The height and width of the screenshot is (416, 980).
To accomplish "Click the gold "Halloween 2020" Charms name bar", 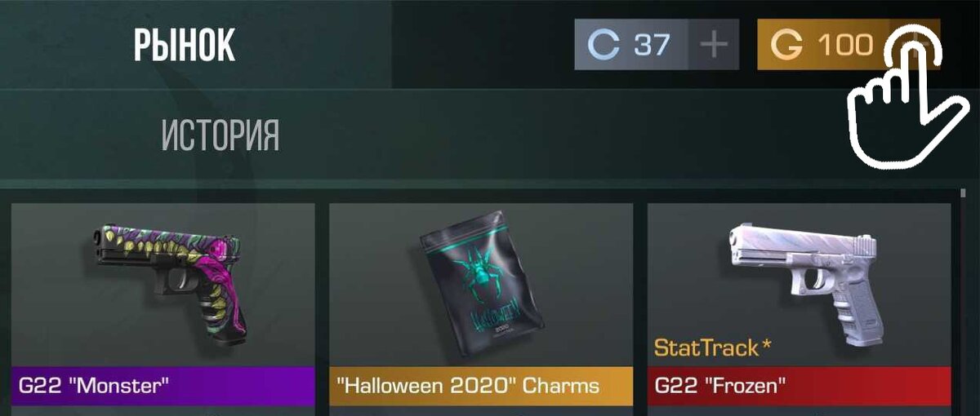I will tap(481, 386).
